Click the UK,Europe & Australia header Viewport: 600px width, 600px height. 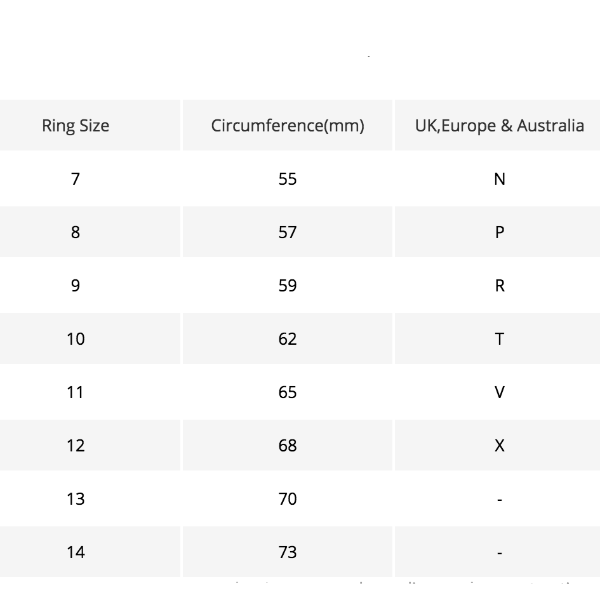(499, 126)
